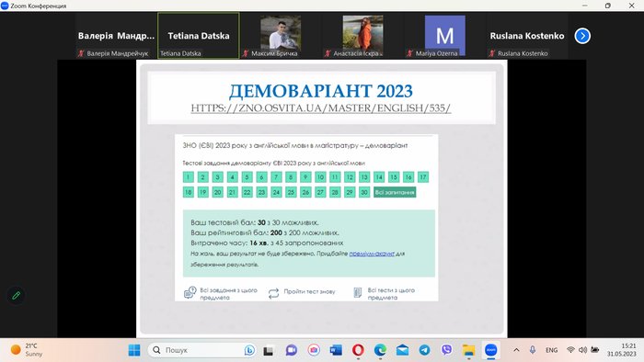Screen dimensions: 644x362
Task: Select Mariya Ozerna's avatar tile
Action: coord(444,36)
